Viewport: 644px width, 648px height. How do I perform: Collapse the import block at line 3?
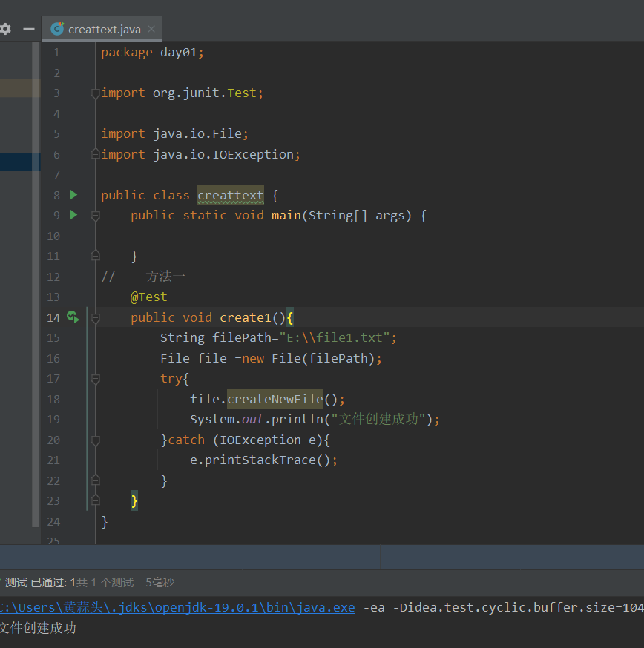95,93
